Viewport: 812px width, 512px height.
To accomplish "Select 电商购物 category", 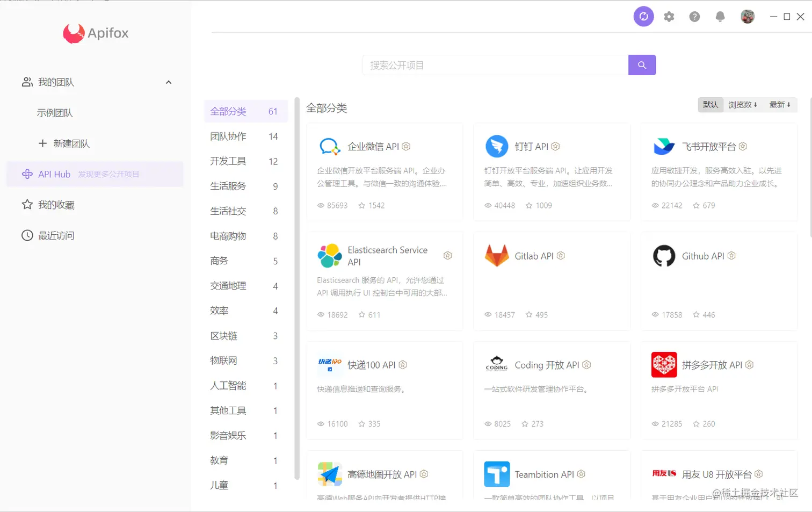I will [x=246, y=236].
